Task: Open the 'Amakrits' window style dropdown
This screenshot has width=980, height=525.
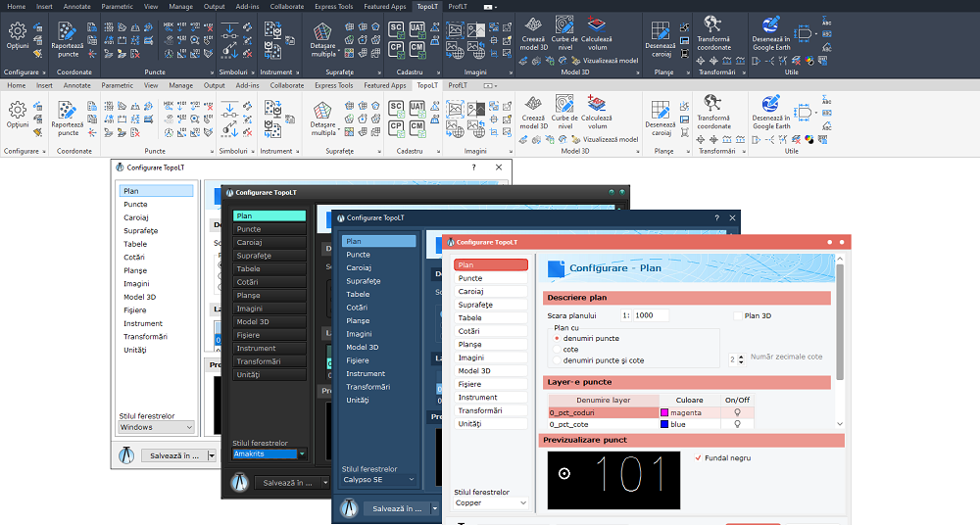Action: [269, 453]
